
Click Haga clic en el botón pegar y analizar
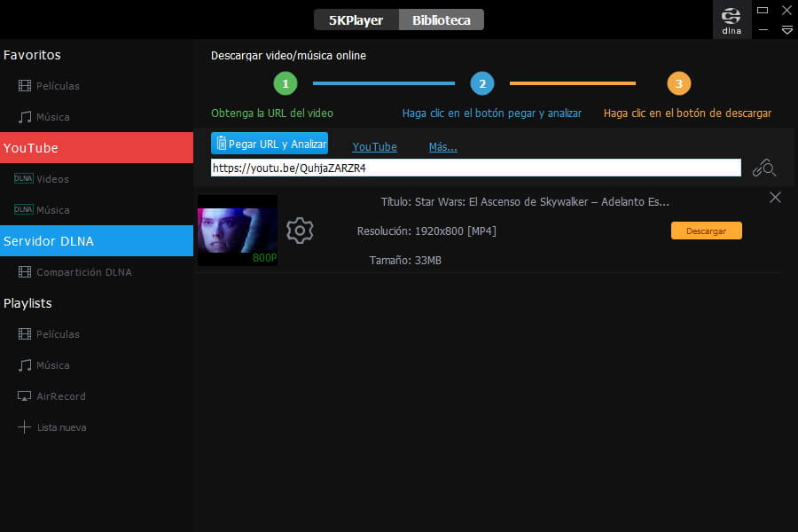491,113
